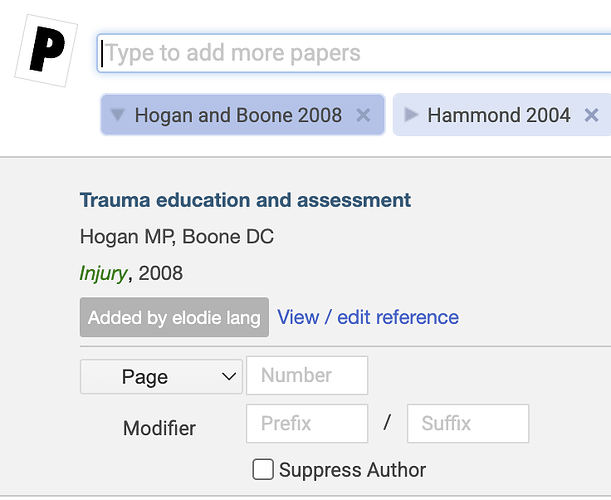
Task: Click the authors 'Hogan MP, Boone DC'
Action: (x=177, y=237)
